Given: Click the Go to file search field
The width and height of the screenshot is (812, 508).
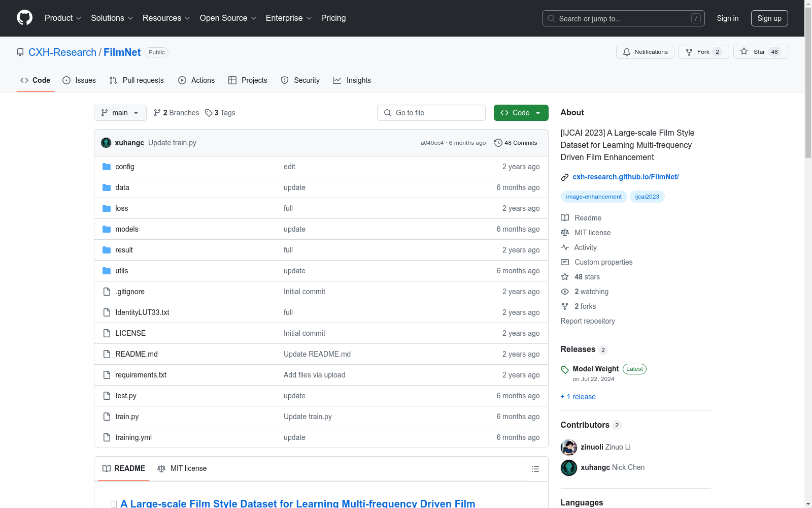Looking at the screenshot, I should click(x=431, y=113).
